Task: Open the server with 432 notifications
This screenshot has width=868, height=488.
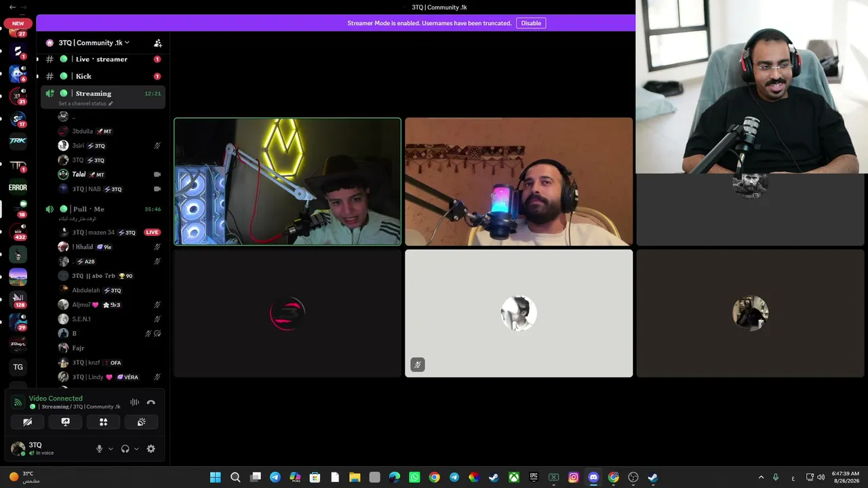Action: pos(18,232)
